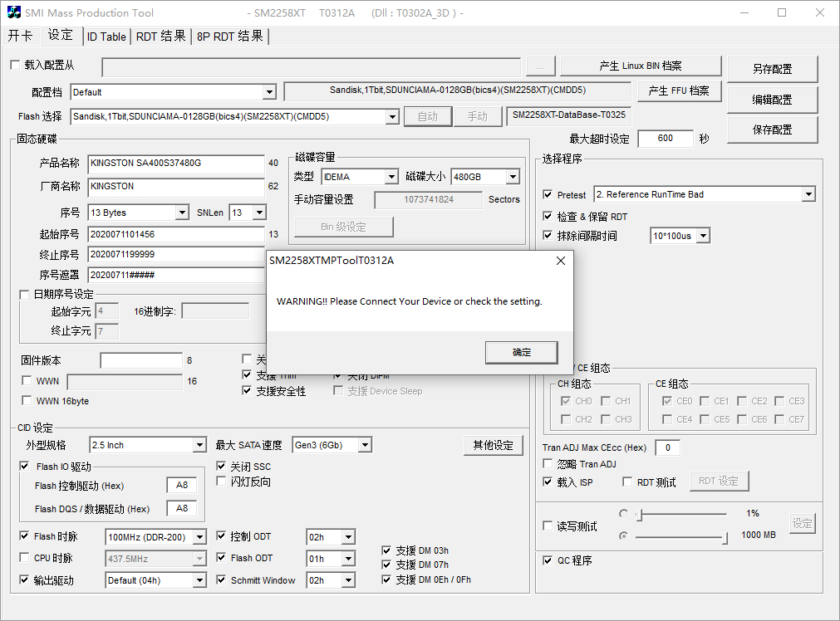Image resolution: width=840 pixels, height=621 pixels.
Task: Expand the 配置档 Default dropdown
Action: (269, 92)
